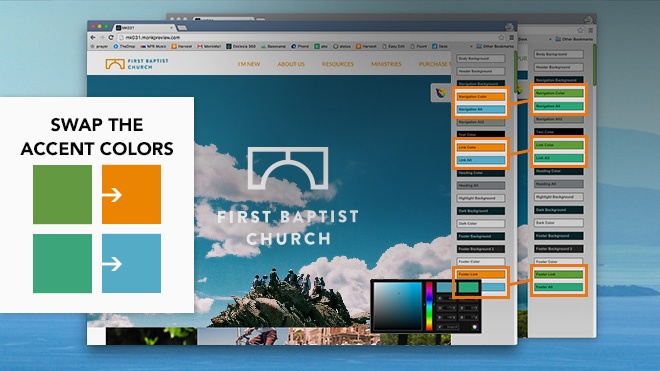
Task: Open the color wheel icon in picker
Action: click(475, 327)
